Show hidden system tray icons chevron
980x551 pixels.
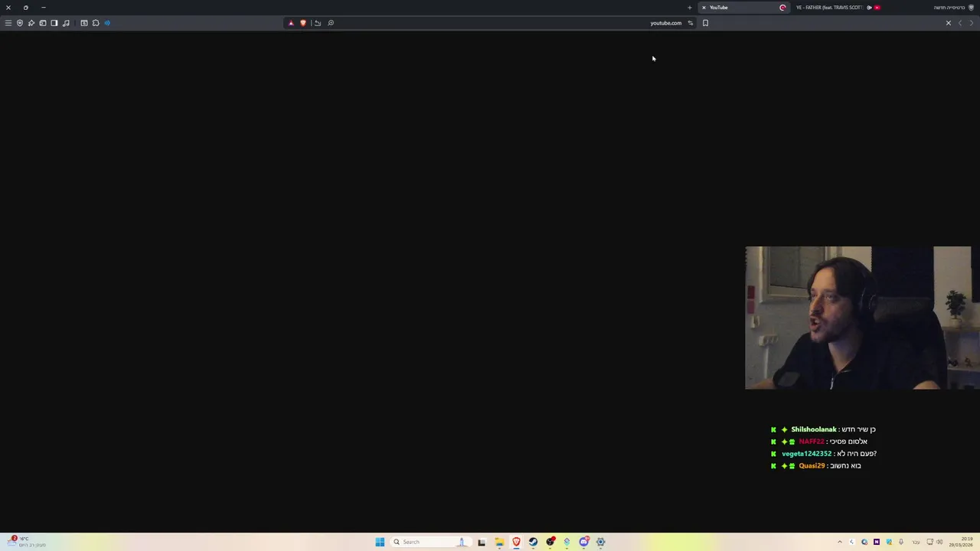[x=840, y=542]
